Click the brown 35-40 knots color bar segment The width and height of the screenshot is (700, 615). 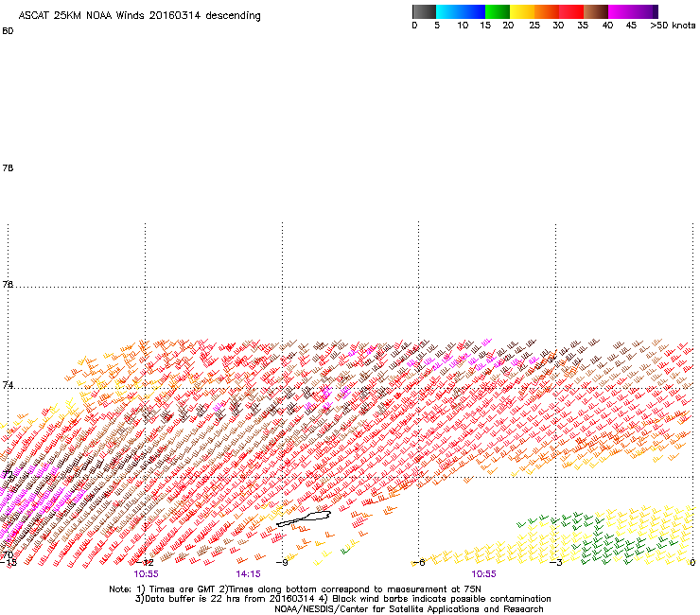coord(596,11)
